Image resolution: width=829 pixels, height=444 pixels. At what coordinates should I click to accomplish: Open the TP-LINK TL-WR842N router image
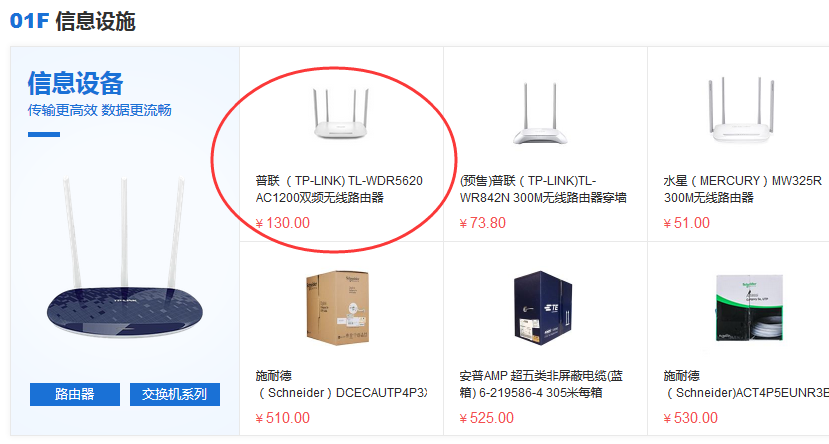(540, 113)
